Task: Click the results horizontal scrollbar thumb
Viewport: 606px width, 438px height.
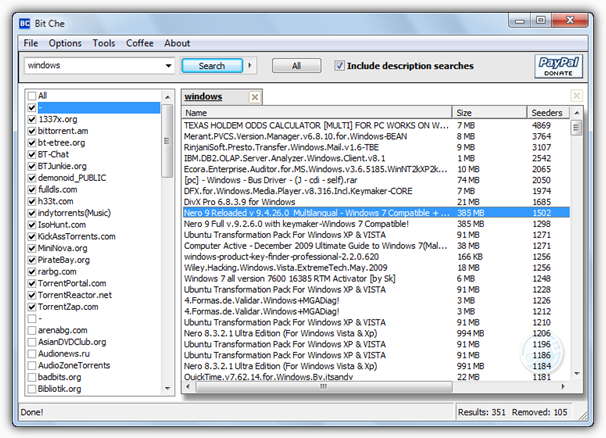Action: [x=324, y=386]
